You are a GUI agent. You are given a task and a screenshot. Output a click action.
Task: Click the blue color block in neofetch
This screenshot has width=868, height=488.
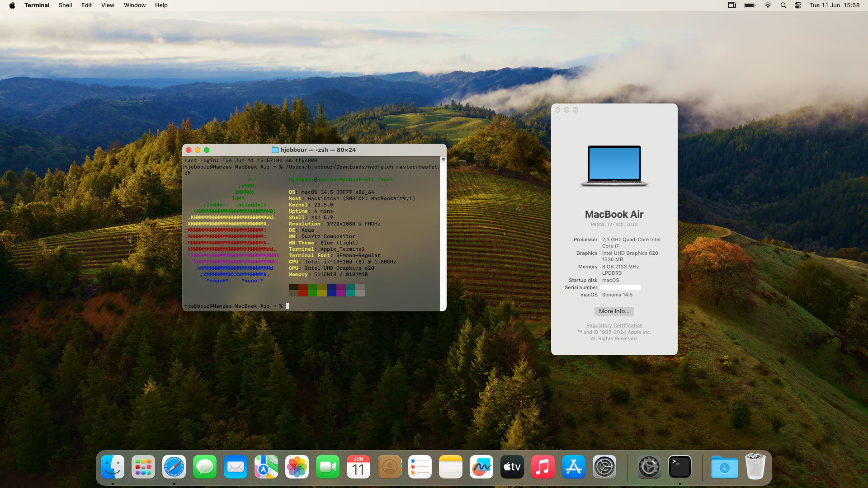(331, 290)
